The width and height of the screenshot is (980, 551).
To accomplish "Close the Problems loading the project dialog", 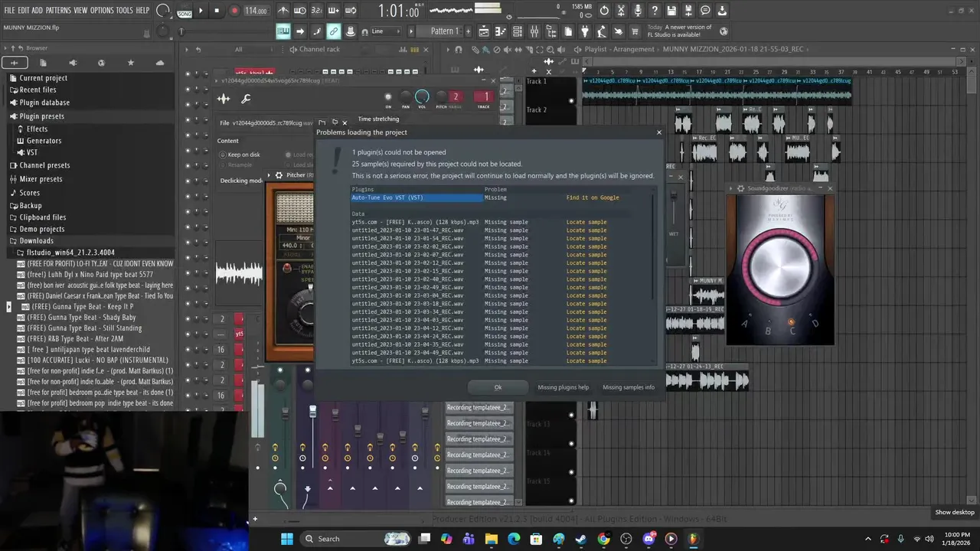I will pos(659,132).
